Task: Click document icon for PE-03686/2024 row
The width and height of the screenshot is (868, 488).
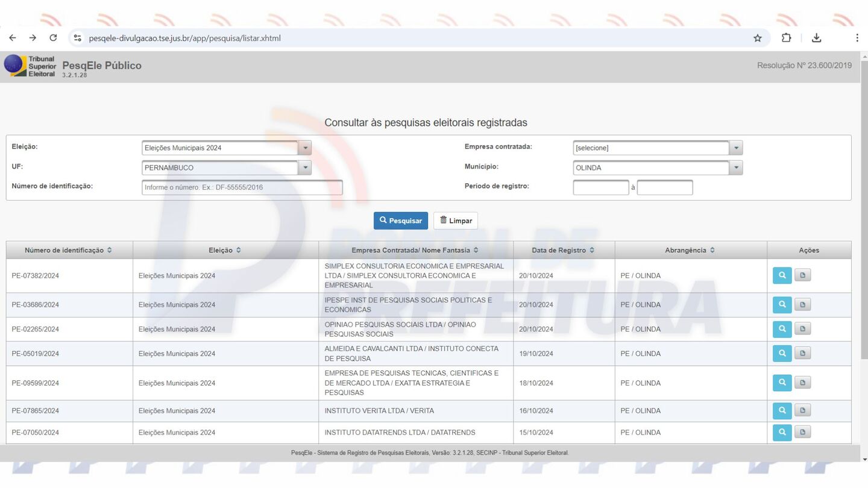Action: [x=802, y=305]
